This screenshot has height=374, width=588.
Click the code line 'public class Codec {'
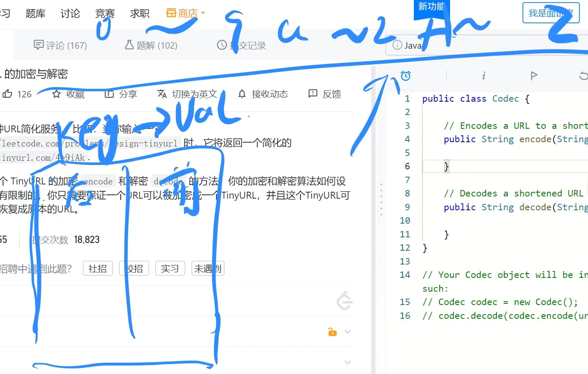[476, 99]
